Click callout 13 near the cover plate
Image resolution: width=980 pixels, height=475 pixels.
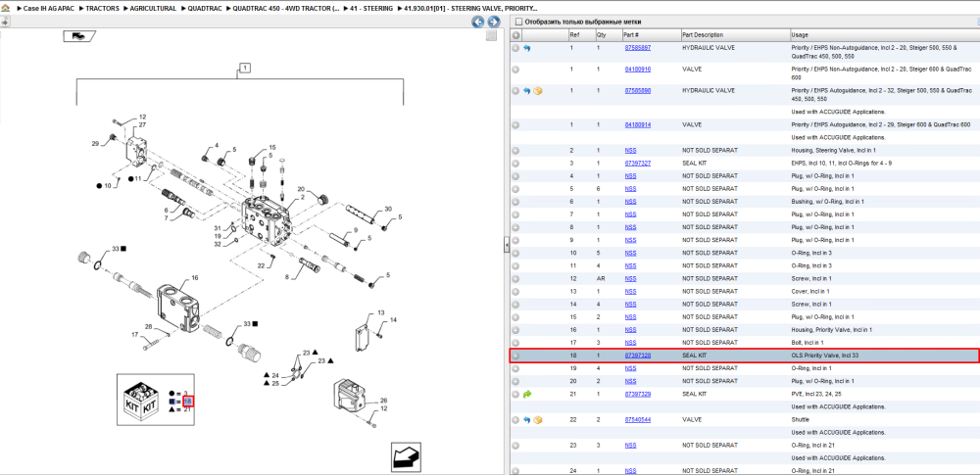click(x=380, y=311)
